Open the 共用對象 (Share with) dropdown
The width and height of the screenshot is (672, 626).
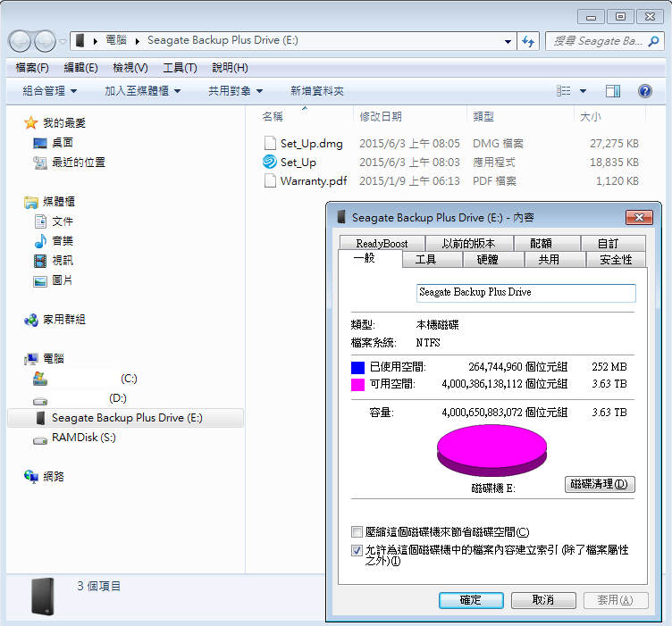(235, 91)
